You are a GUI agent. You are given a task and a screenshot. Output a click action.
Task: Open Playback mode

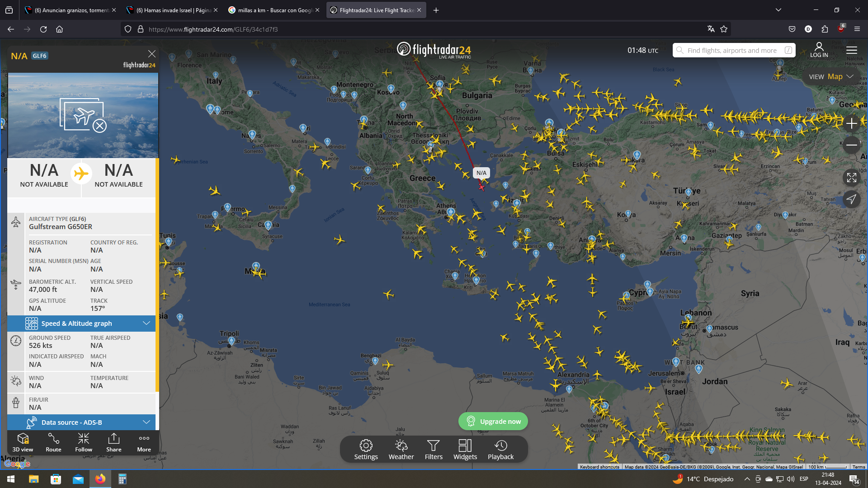coord(500,450)
